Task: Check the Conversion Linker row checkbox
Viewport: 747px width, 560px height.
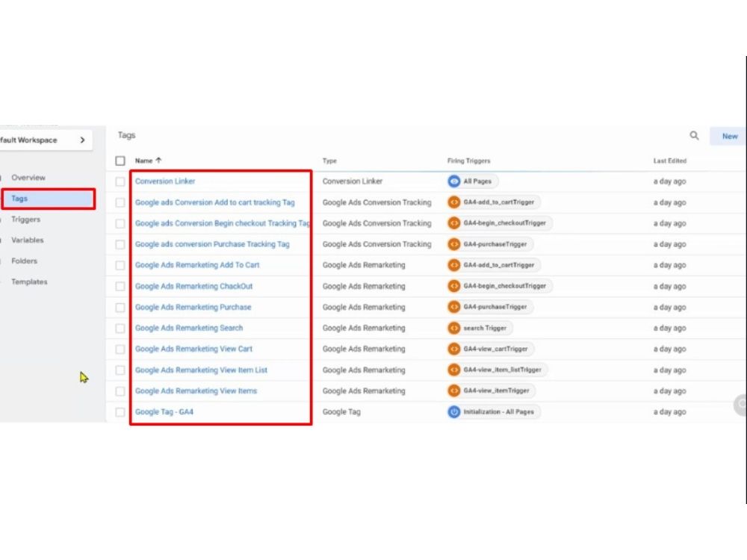Action: point(120,181)
